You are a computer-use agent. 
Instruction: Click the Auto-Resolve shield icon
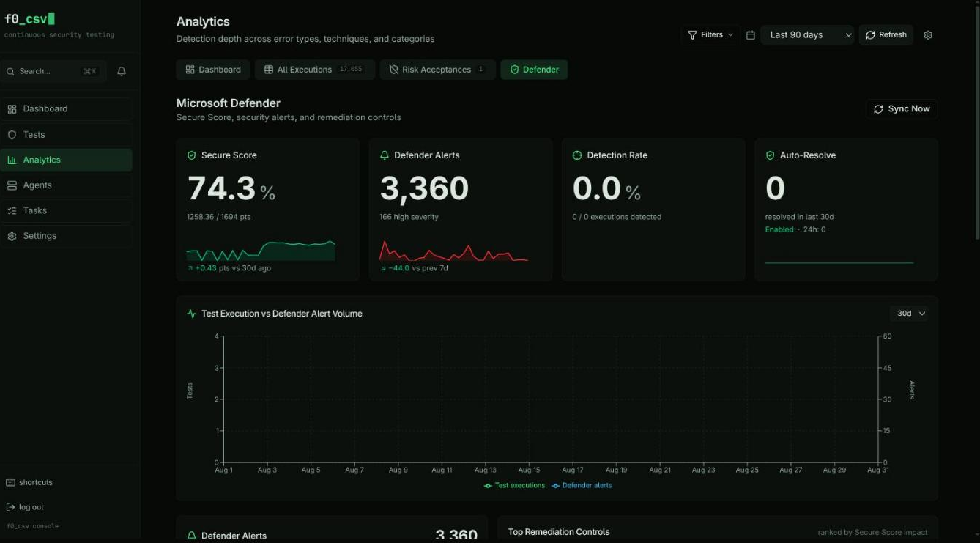click(770, 155)
